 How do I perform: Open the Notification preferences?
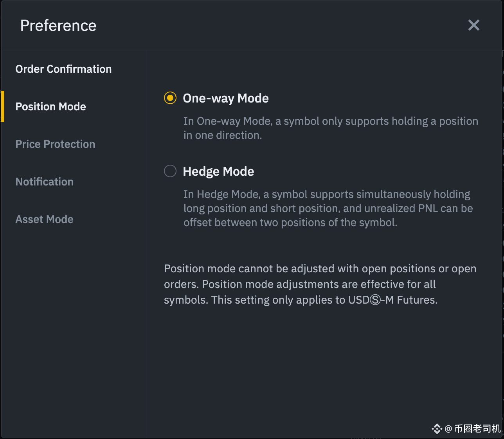click(44, 182)
